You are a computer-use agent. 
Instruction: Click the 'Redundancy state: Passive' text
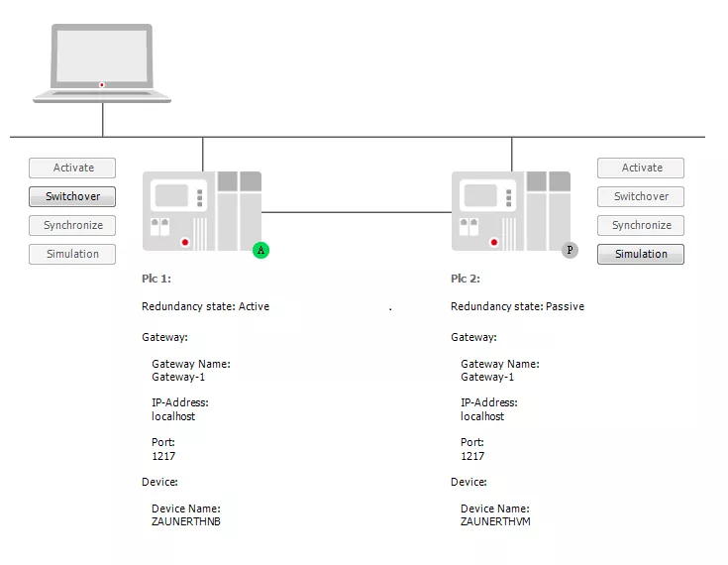click(517, 306)
